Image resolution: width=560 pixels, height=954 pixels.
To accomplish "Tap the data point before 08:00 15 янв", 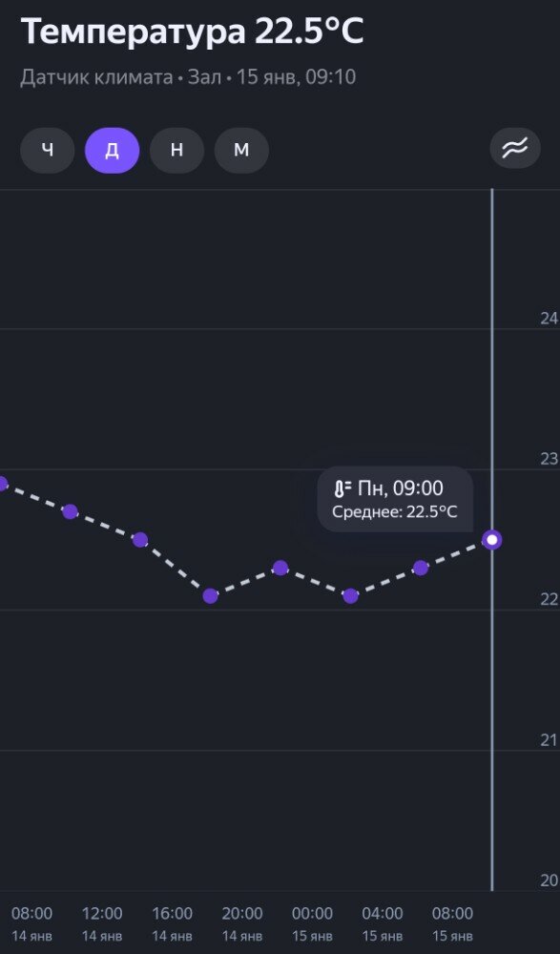I will (421, 568).
